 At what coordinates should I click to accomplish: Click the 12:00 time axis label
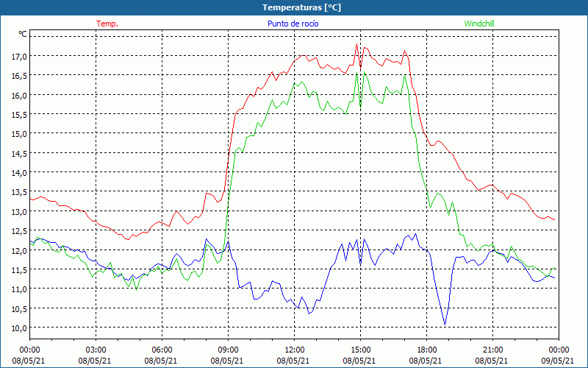[x=295, y=350]
